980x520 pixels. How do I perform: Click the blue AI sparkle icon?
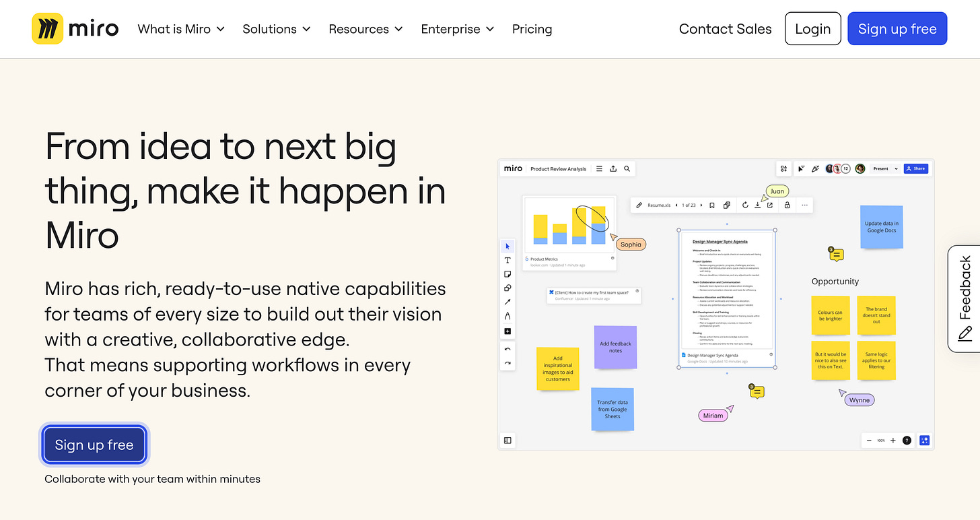925,441
